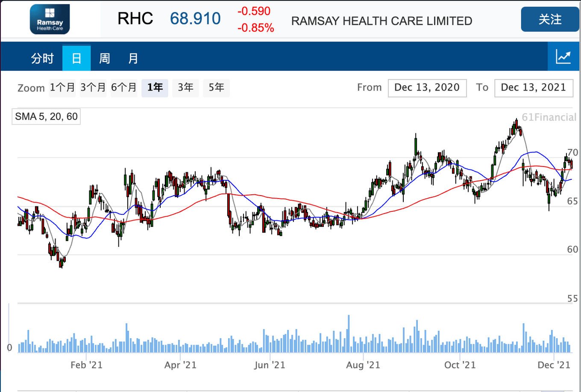The height and width of the screenshot is (392, 581).
Task: Click the From date field Dec 13, 2020
Action: [x=427, y=88]
